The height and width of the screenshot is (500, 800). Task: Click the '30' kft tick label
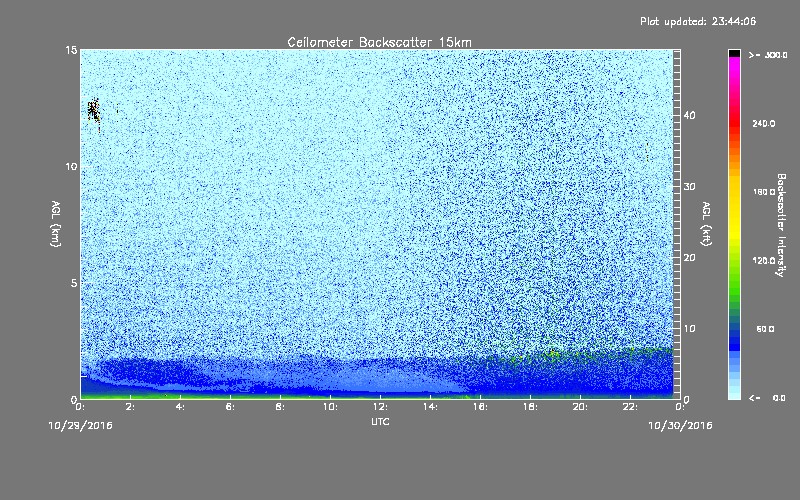tap(689, 187)
